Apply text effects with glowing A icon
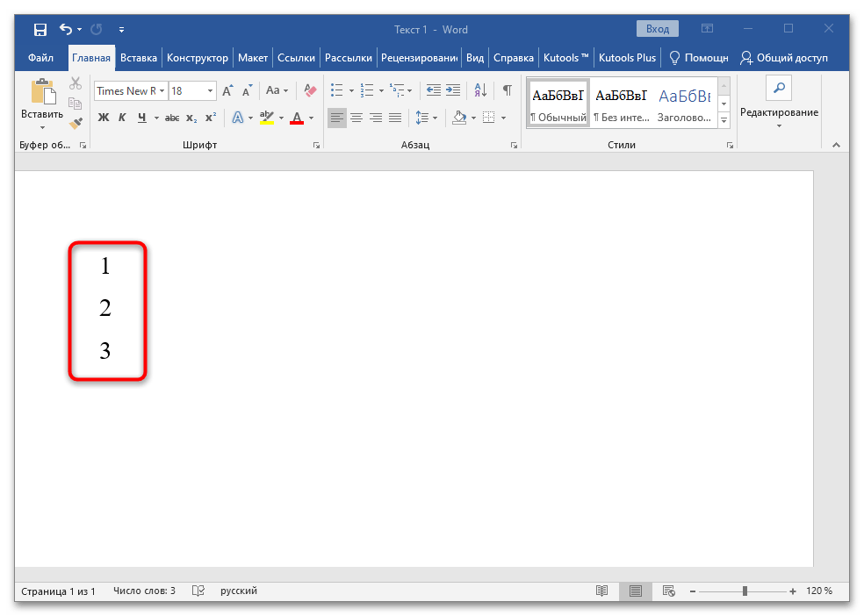 (x=237, y=118)
